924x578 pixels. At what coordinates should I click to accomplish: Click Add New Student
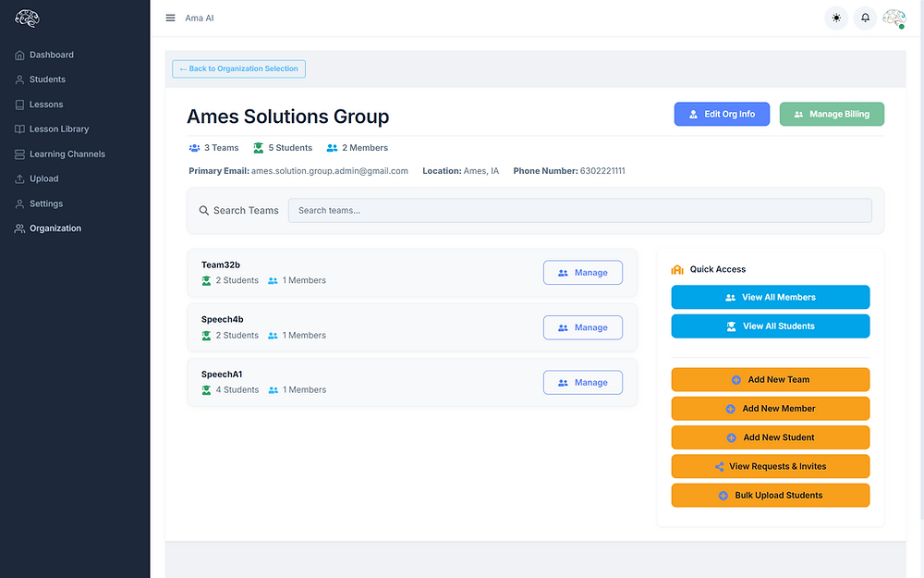[x=771, y=437]
